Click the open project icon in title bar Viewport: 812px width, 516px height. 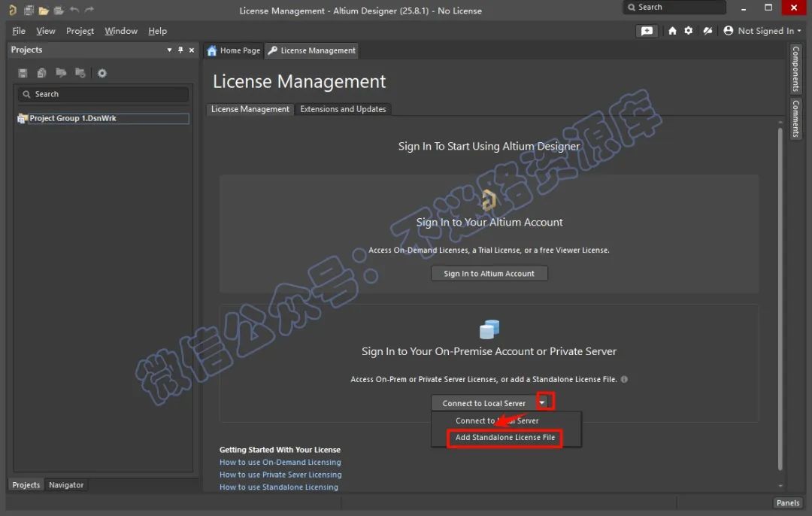[x=59, y=10]
